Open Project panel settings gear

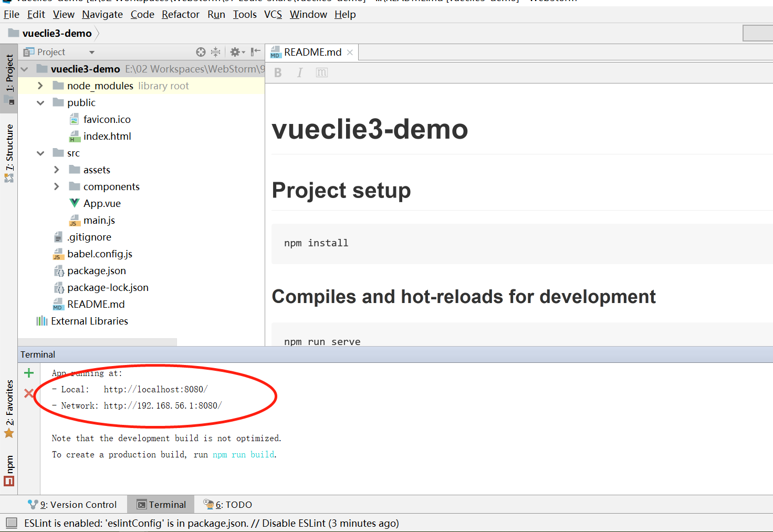pyautogui.click(x=235, y=52)
